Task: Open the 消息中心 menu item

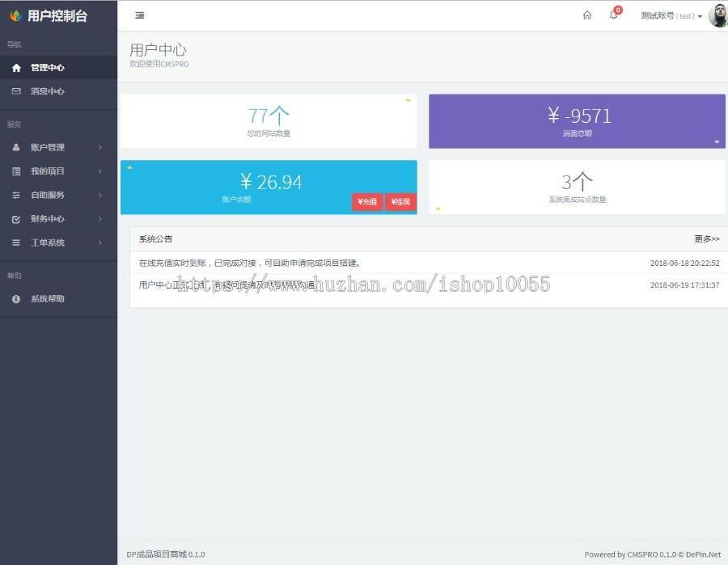Action: [x=47, y=91]
